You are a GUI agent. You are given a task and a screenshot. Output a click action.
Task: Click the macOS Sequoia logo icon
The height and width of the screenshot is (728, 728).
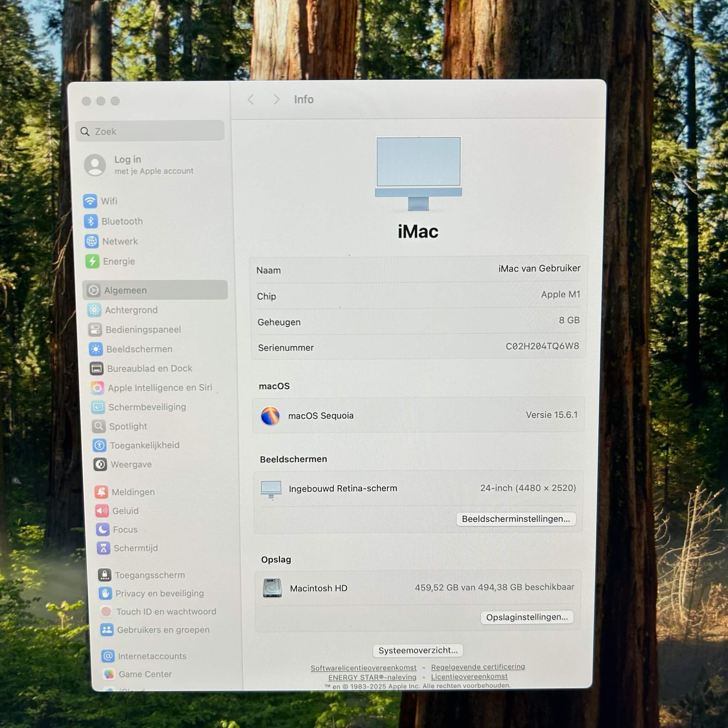coord(270,416)
